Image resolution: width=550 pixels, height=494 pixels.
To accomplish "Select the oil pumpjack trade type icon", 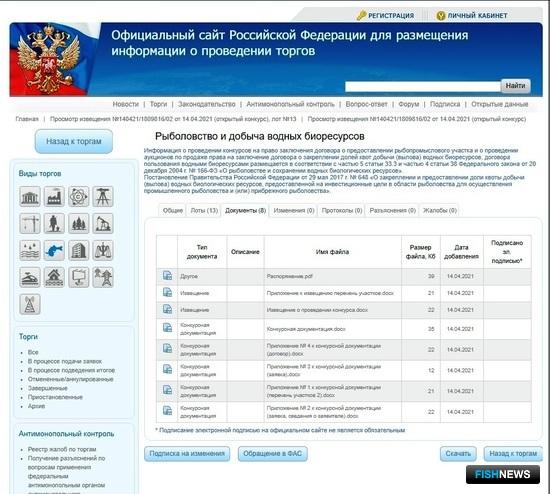I will 103,223.
